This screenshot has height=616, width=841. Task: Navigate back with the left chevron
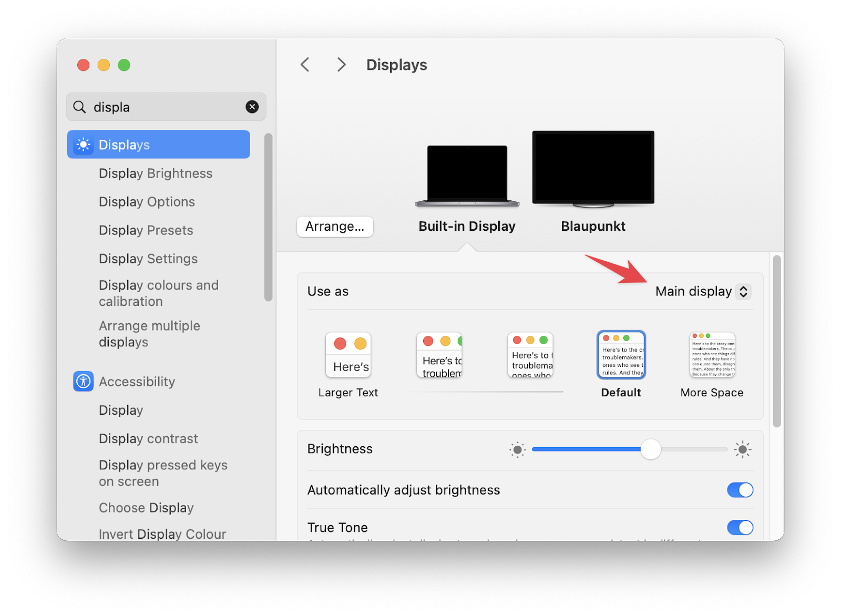(x=305, y=64)
